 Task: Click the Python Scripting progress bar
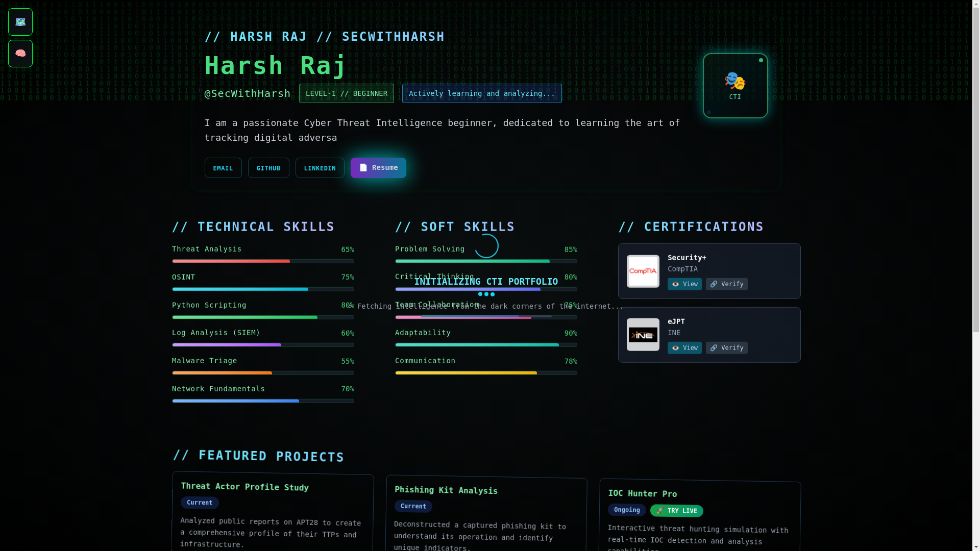coord(263,317)
